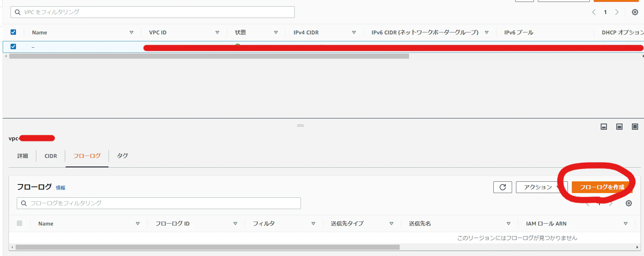Sort flow logs by IAM ロール ARN

pyautogui.click(x=626, y=224)
